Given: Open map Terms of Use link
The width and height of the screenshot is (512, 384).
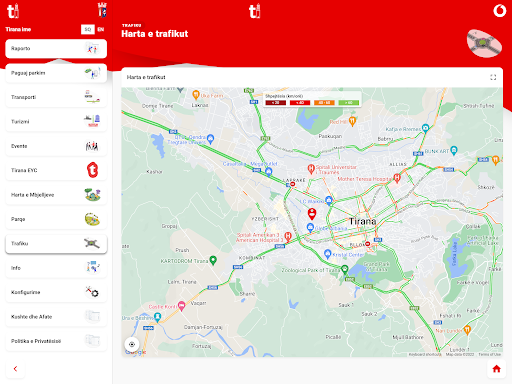Looking at the screenshot, I should [x=490, y=354].
